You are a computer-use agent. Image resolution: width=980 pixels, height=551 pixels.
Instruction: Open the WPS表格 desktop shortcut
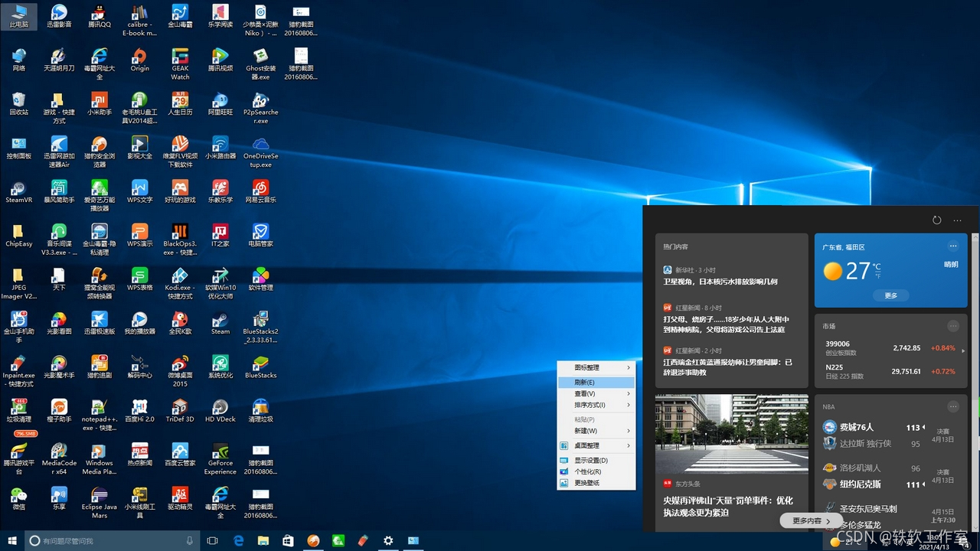tap(139, 279)
